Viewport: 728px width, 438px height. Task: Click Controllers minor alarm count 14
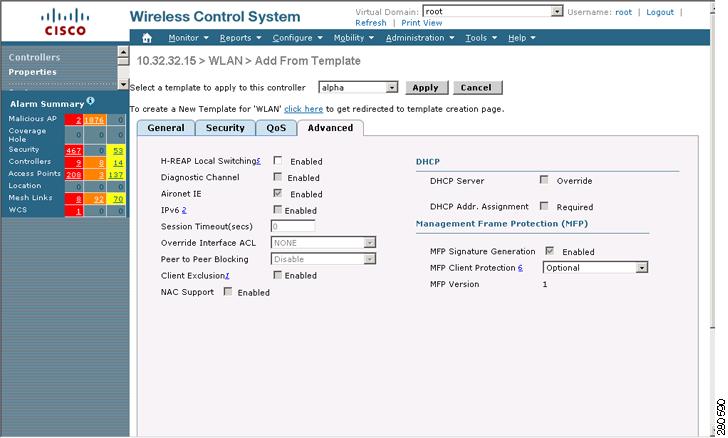click(x=117, y=163)
